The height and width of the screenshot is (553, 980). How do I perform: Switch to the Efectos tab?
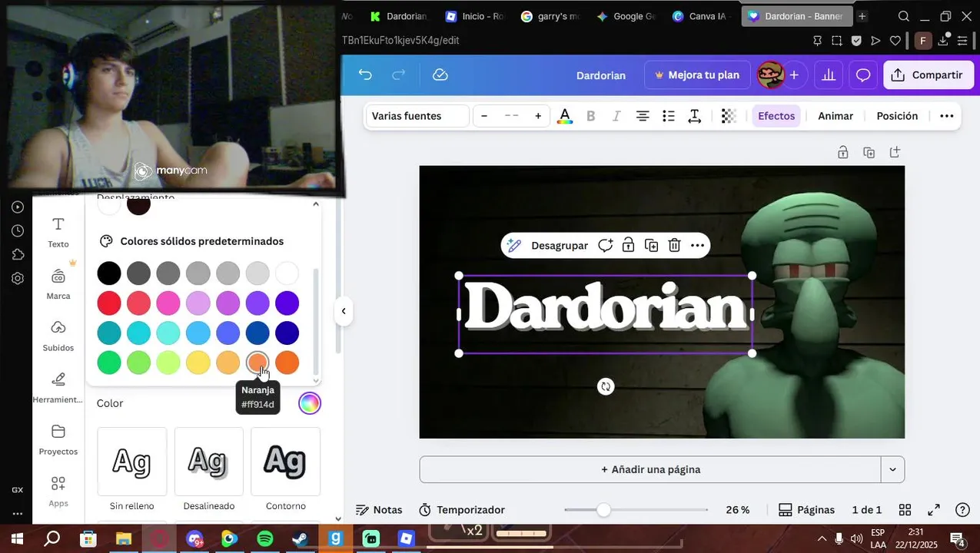click(x=776, y=116)
